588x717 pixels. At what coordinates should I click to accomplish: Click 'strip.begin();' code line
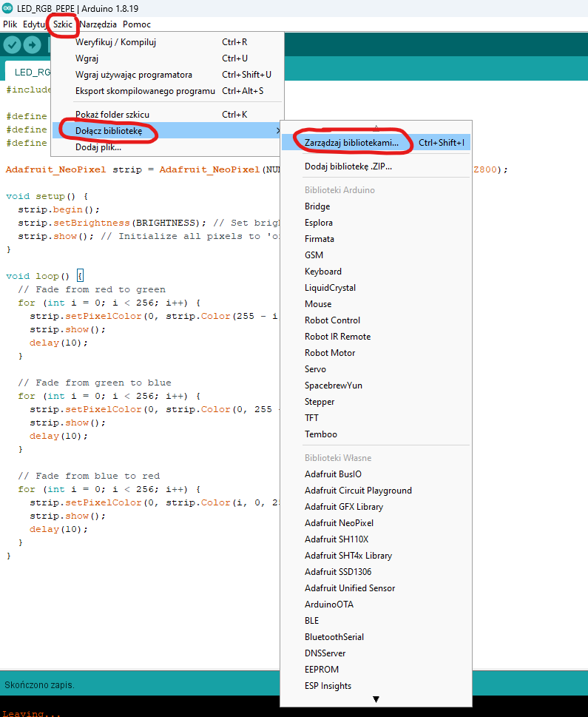tap(58, 209)
